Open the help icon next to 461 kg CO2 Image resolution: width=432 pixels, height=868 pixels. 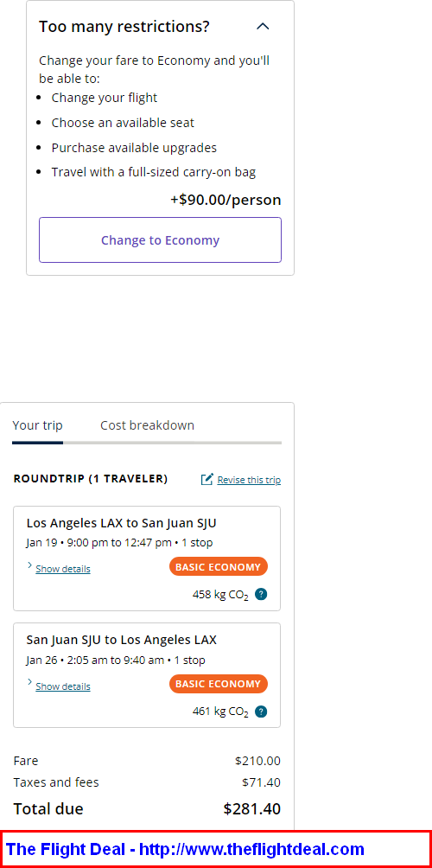[262, 712]
